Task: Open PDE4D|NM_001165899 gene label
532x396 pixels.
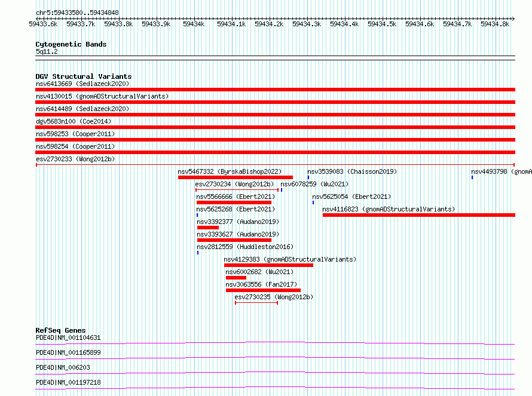Action: coord(68,352)
